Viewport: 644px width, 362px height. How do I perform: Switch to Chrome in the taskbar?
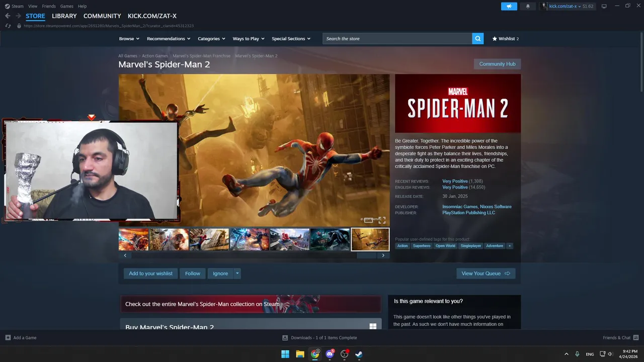tap(315, 354)
